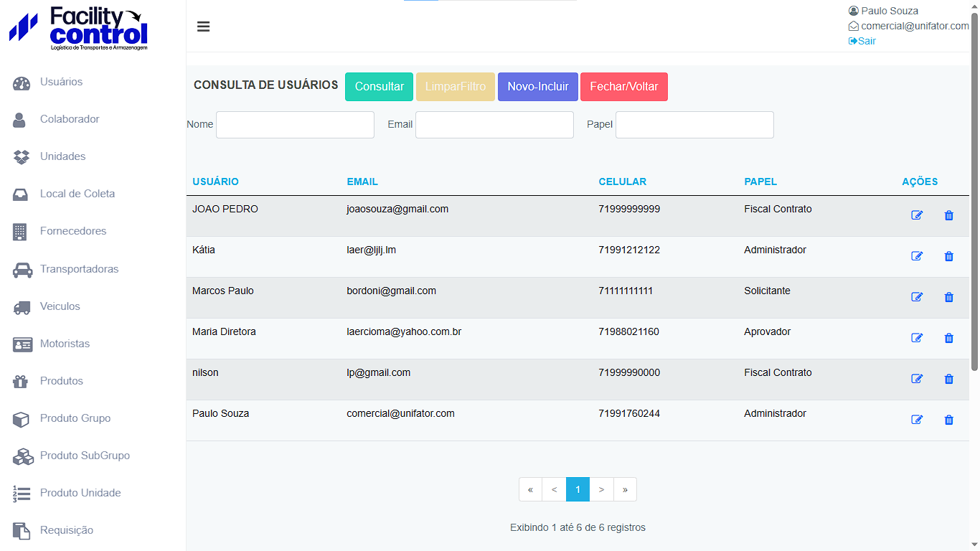Screen dimensions: 980x551
Task: Click the Veiculos truck icon
Action: tap(22, 307)
